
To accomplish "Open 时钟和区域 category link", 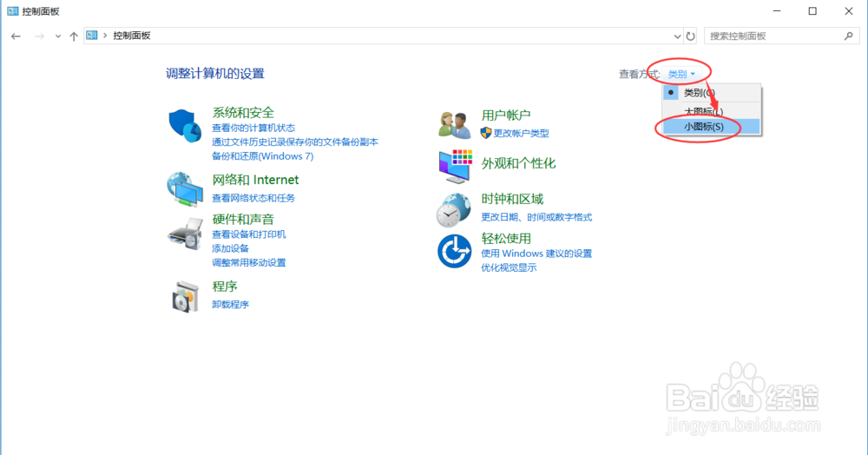I will 512,199.
